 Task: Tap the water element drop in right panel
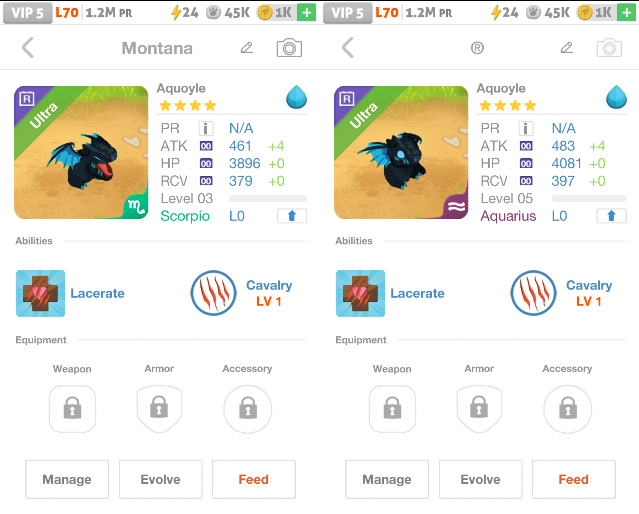(x=616, y=97)
